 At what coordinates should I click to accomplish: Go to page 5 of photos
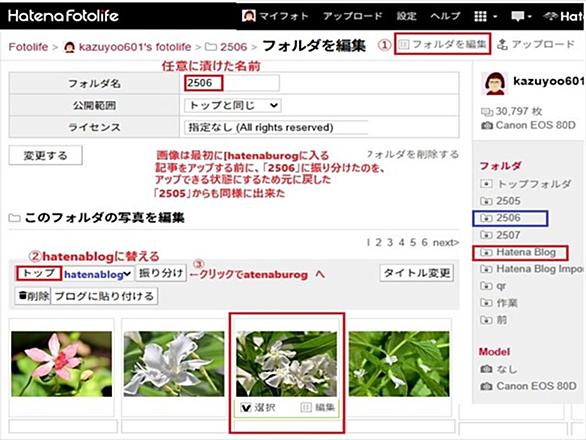[413, 243]
